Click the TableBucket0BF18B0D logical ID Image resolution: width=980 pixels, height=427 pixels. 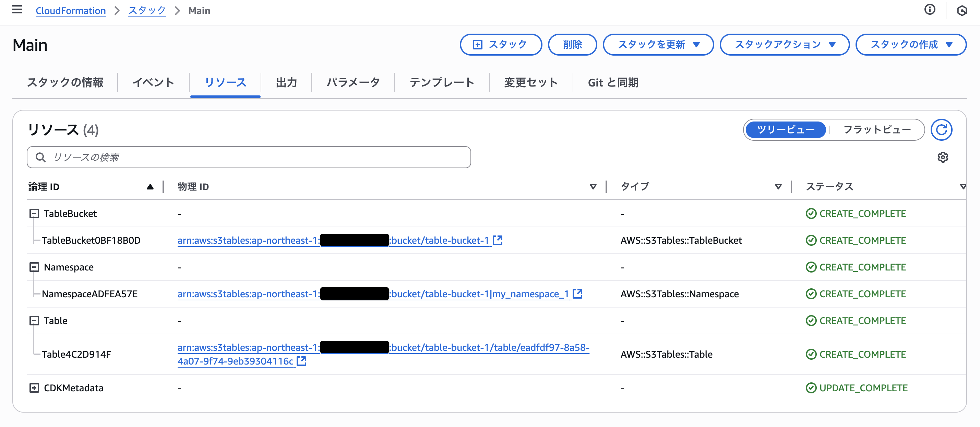[91, 240]
